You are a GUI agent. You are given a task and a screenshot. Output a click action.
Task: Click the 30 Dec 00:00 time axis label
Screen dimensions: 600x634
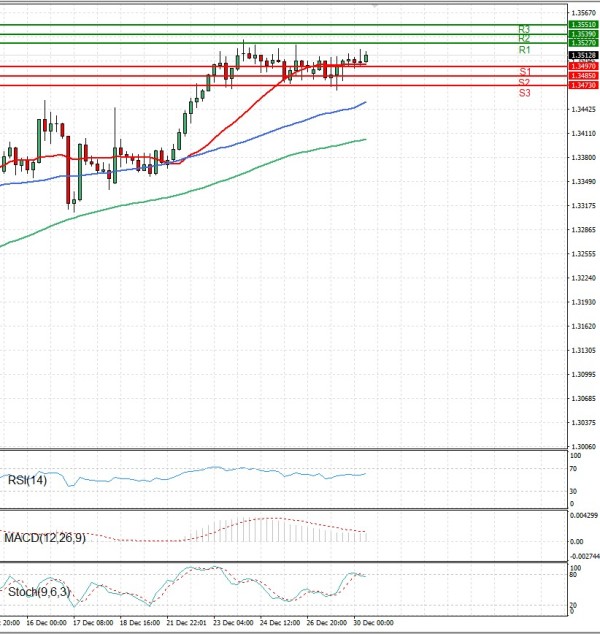(x=372, y=623)
